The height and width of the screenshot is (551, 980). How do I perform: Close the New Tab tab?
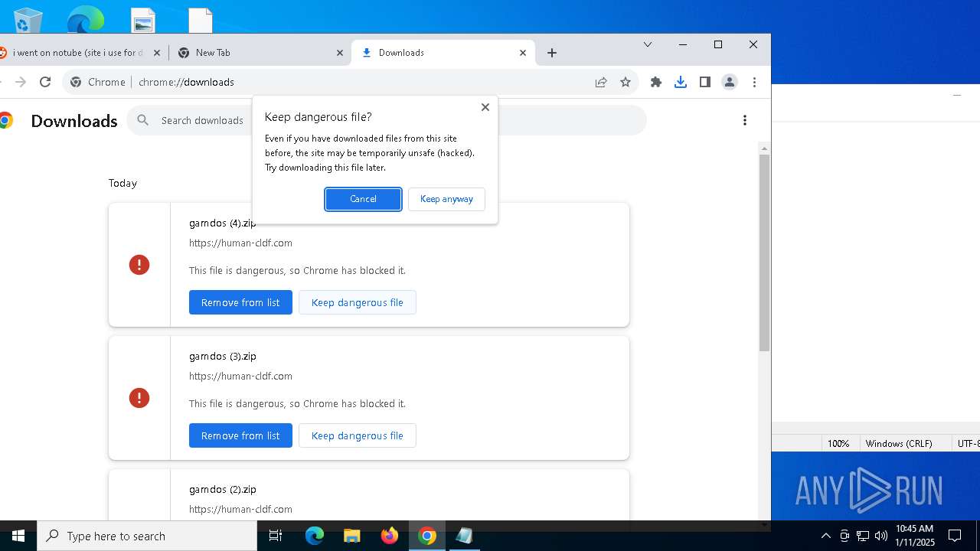pyautogui.click(x=340, y=53)
